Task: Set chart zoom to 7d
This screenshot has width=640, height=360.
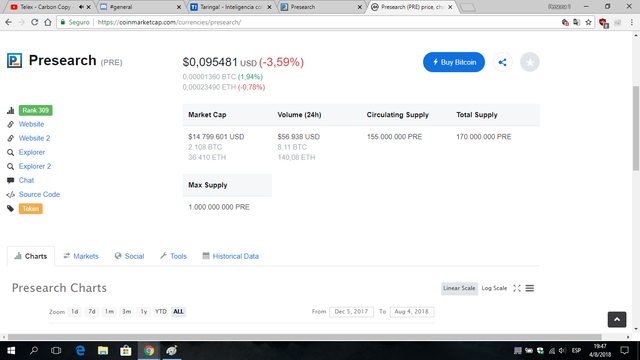Action: [x=92, y=311]
